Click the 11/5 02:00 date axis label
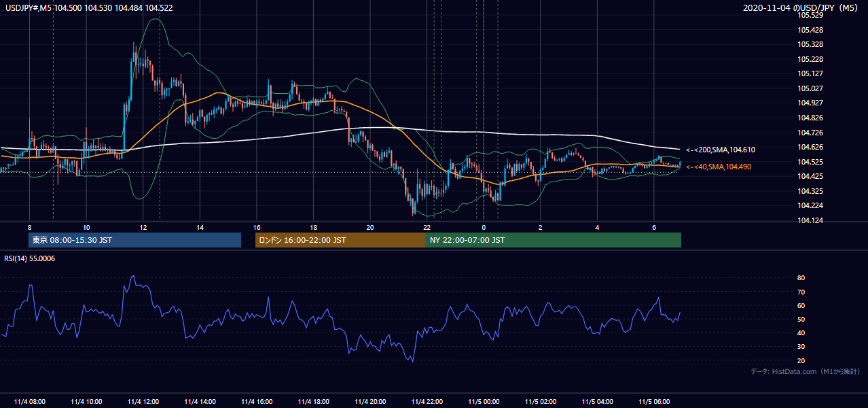 pos(541,402)
